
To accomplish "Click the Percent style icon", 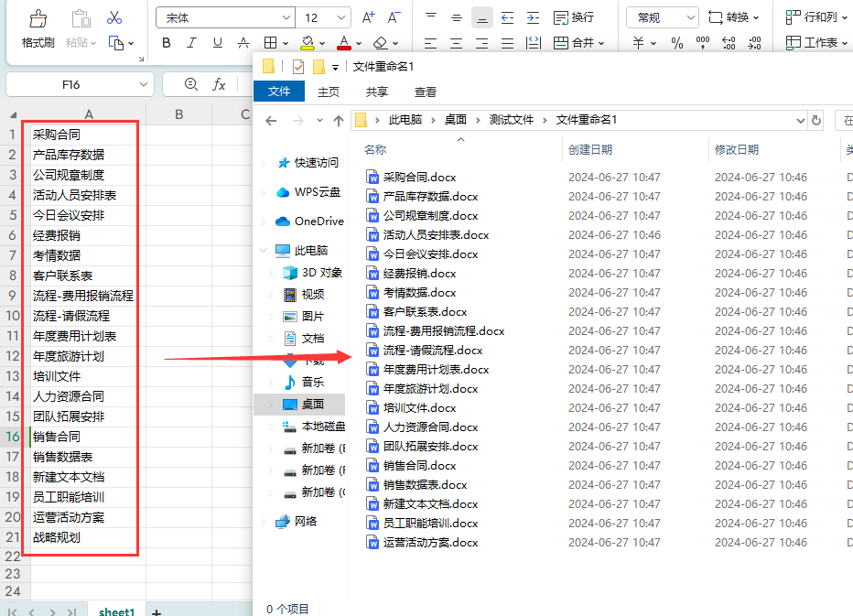I will [677, 43].
